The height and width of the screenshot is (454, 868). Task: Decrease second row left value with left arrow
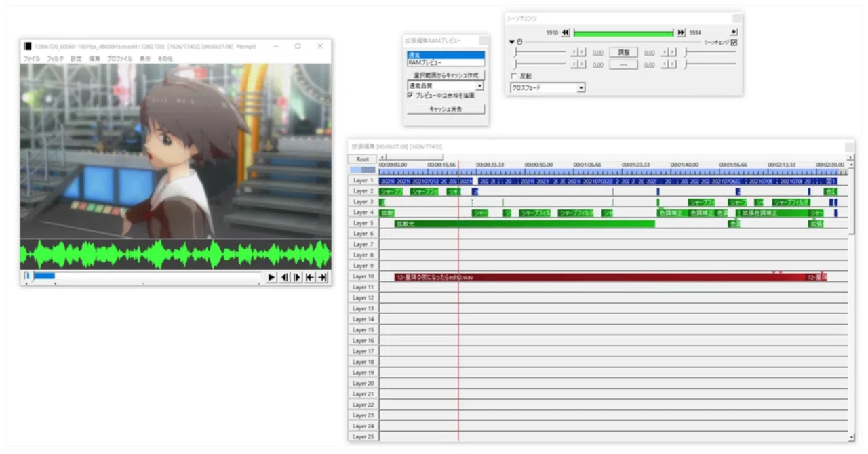574,64
